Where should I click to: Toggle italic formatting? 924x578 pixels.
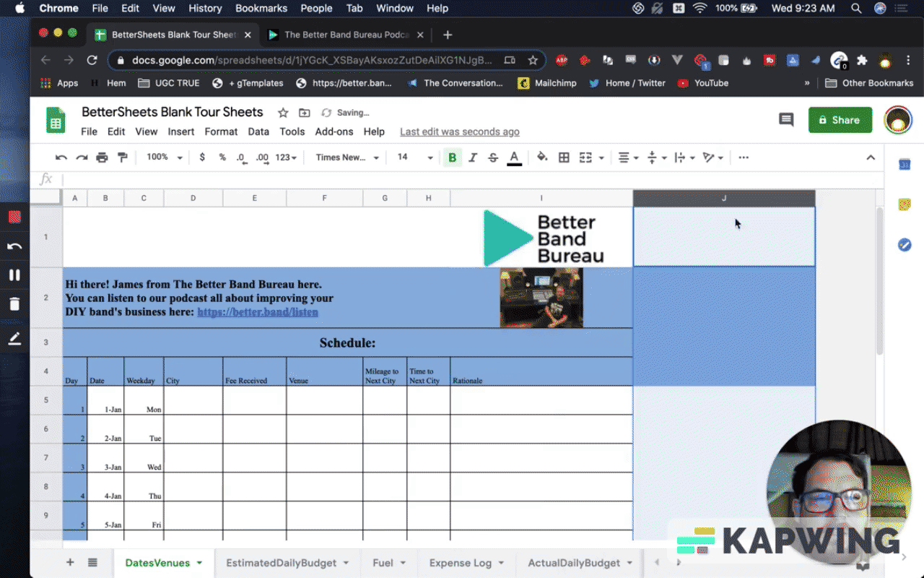(x=473, y=158)
